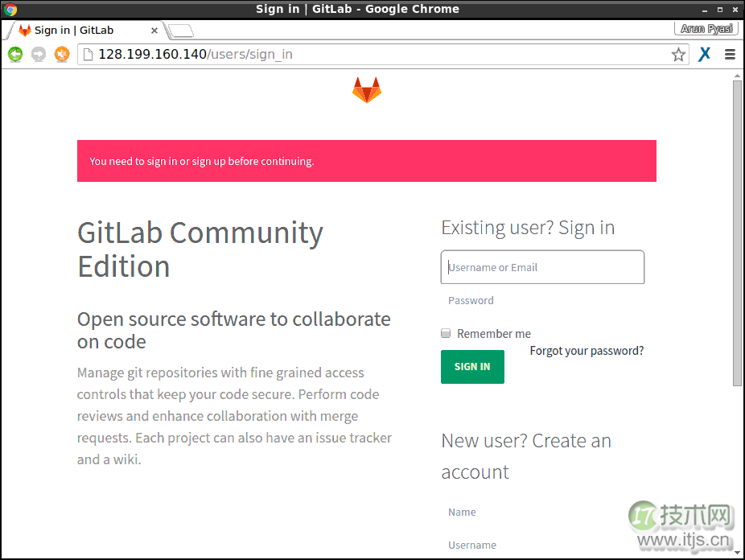Click the orange reload page button
The width and height of the screenshot is (745, 560).
[62, 54]
